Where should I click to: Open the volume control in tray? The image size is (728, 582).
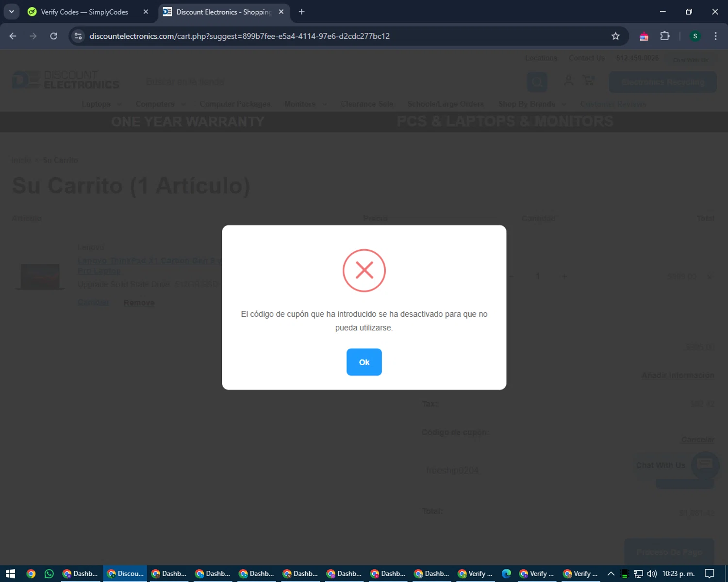point(652,574)
